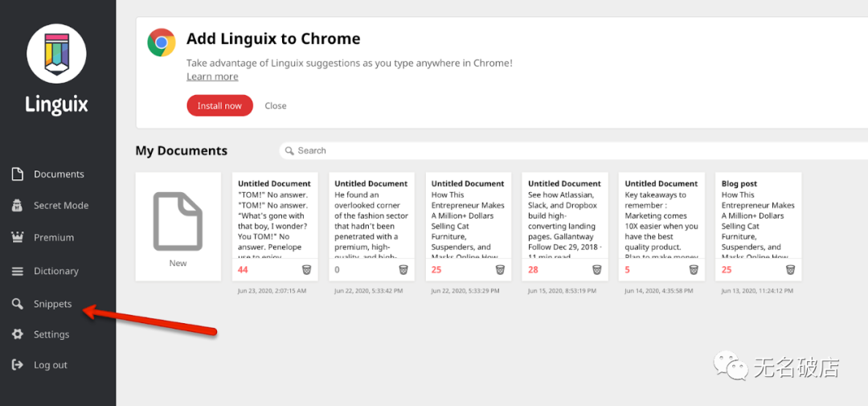Screen dimensions: 868x406
Task: Delete the Blog post document
Action: pos(791,270)
